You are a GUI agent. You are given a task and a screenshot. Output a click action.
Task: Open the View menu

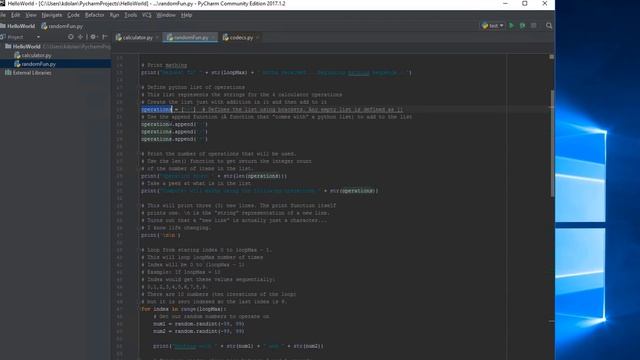tap(31, 15)
